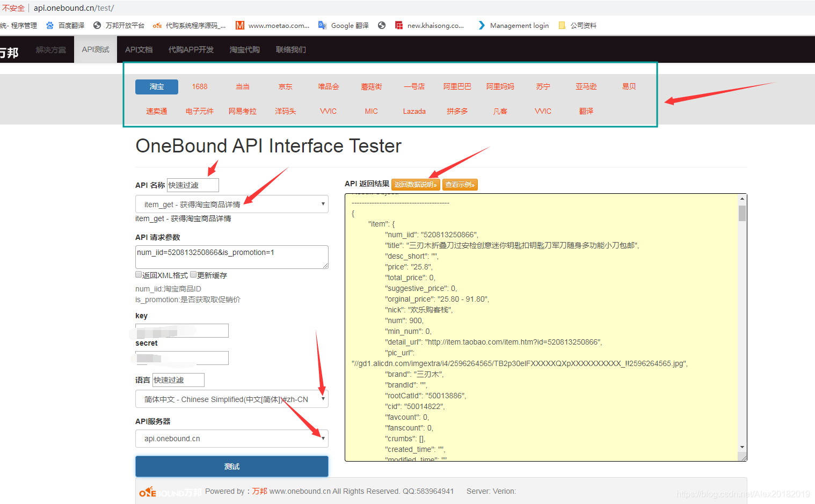Open the Management login bookmark
The width and height of the screenshot is (815, 504).
513,25
